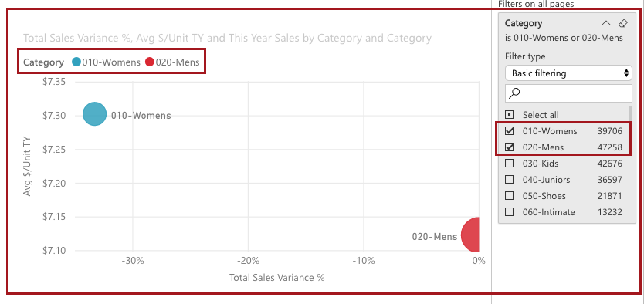Image resolution: width=644 pixels, height=304 pixels.
Task: Click the Category filter card title
Action: pyautogui.click(x=524, y=23)
